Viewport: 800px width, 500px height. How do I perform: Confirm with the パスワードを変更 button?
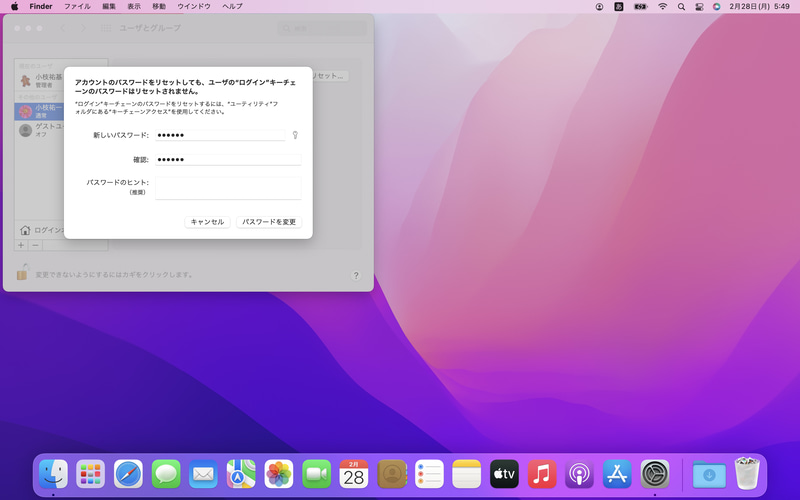[269, 222]
